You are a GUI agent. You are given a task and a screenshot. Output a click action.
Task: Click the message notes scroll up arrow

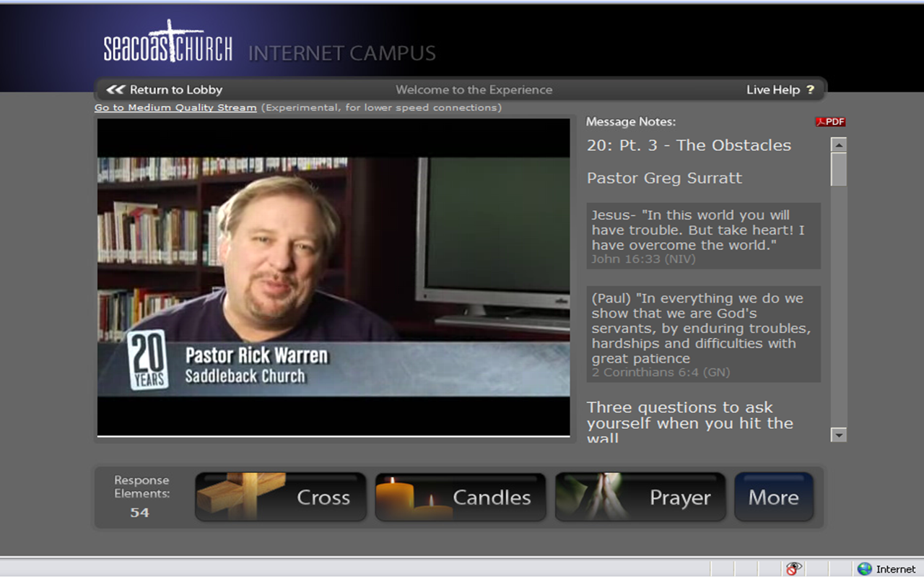tap(838, 144)
